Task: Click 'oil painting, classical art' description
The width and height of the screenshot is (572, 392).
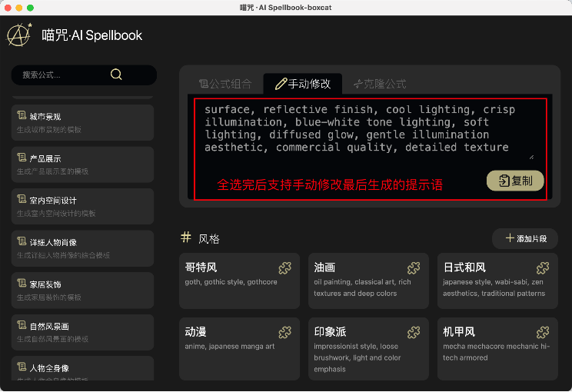Action: click(362, 287)
